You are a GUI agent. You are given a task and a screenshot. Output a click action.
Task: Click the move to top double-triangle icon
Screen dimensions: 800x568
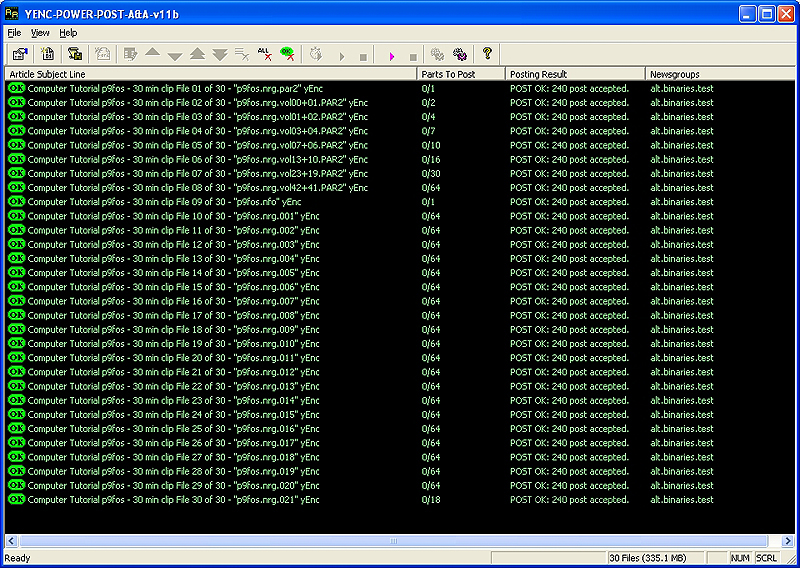click(197, 54)
